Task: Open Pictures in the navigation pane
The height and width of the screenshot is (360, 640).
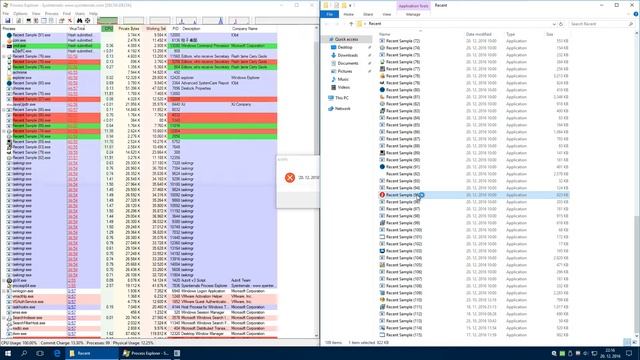Action: pos(345,71)
